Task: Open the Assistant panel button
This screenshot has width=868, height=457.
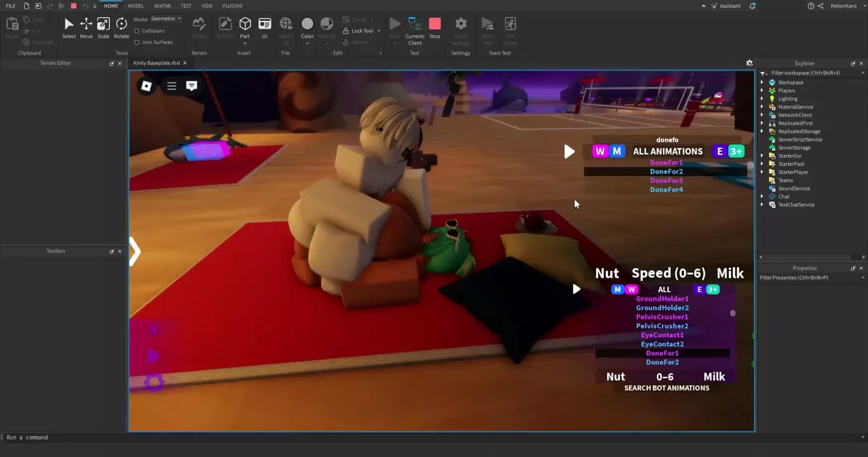Action: [725, 6]
